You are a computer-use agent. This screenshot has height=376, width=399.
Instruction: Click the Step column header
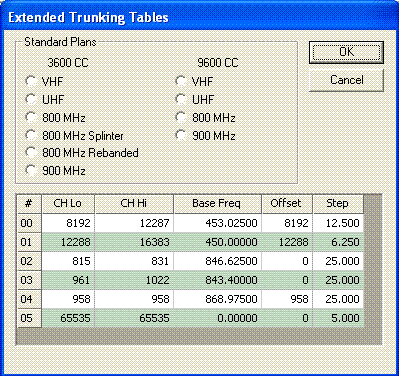(x=338, y=203)
